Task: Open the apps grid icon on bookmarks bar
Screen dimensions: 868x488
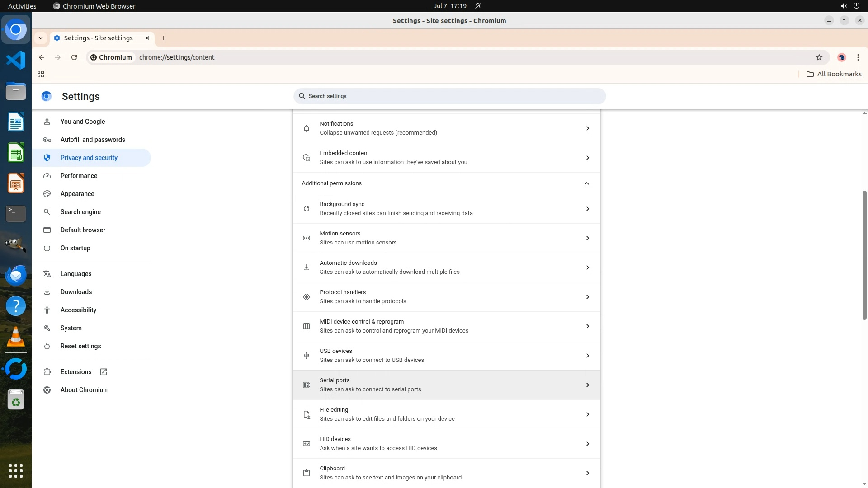Action: (x=41, y=74)
